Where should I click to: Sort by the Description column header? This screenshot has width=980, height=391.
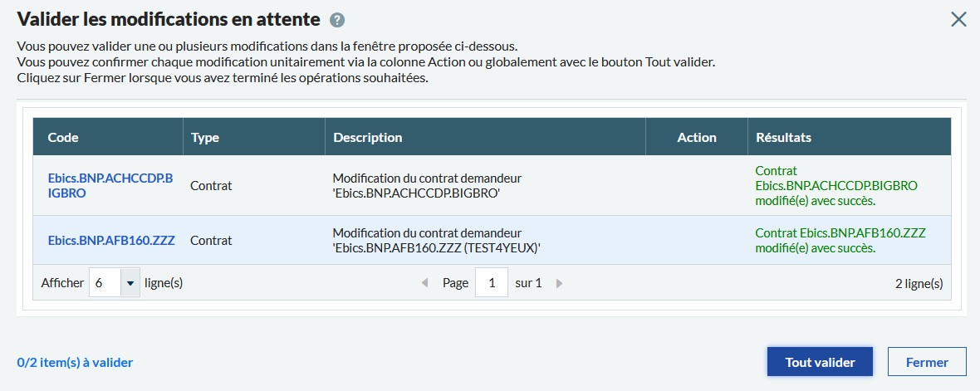pos(367,137)
